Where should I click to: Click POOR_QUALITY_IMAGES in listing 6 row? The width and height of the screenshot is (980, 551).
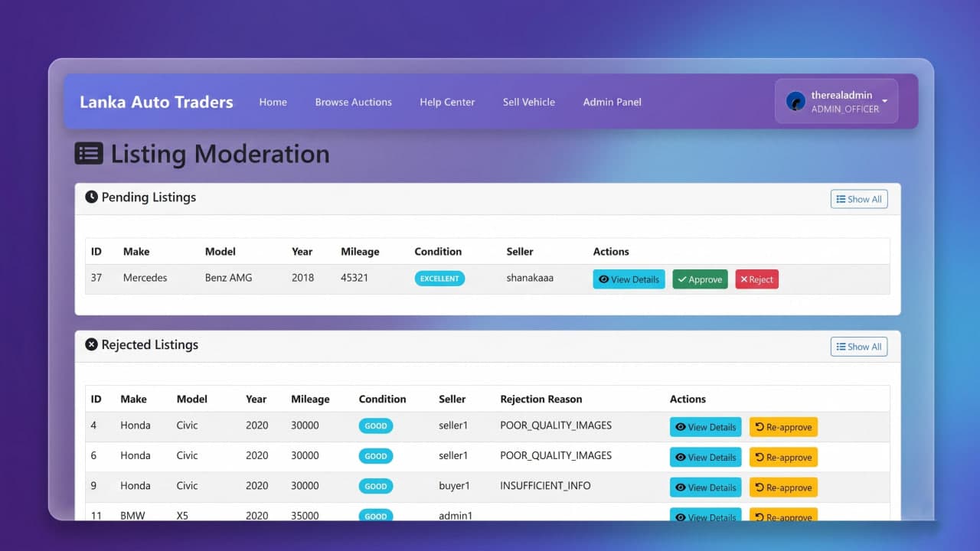point(556,455)
